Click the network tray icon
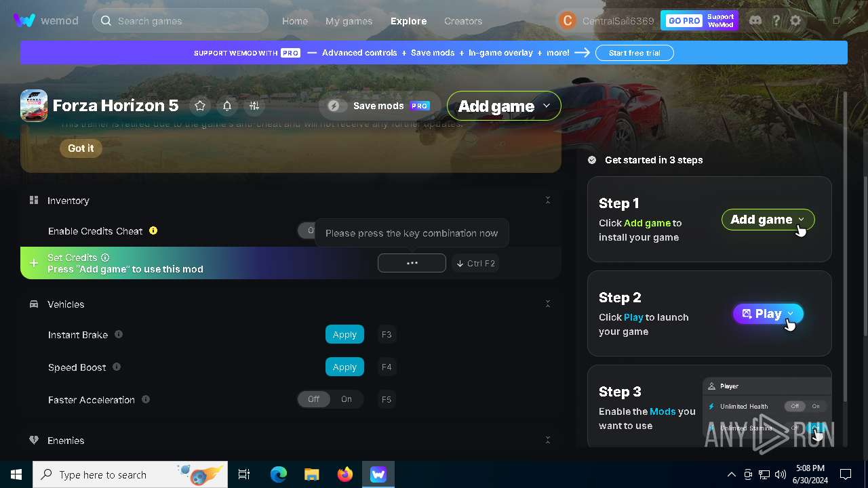The height and width of the screenshot is (488, 868). point(764,474)
